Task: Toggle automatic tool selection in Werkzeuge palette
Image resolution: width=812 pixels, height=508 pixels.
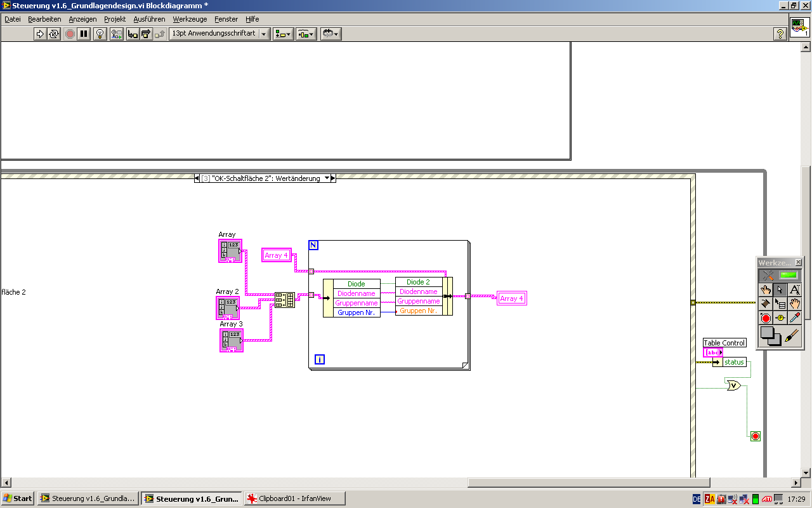Action: coord(780,276)
